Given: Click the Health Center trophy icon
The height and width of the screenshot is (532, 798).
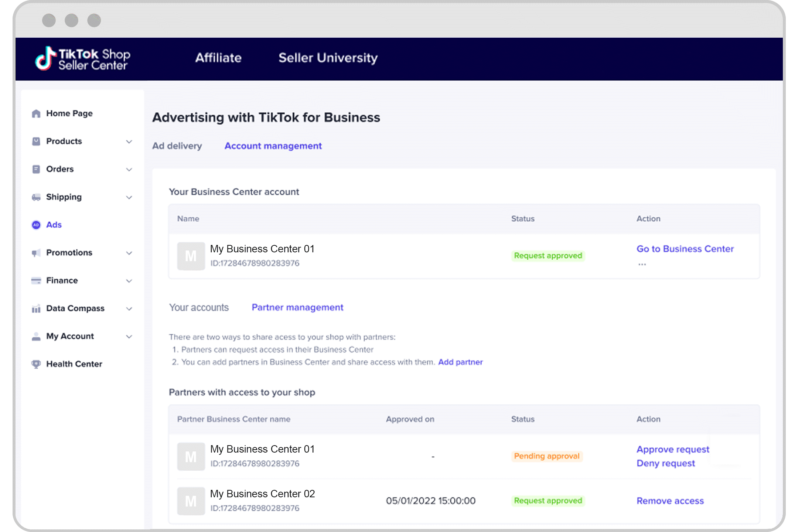Looking at the screenshot, I should pos(36,364).
